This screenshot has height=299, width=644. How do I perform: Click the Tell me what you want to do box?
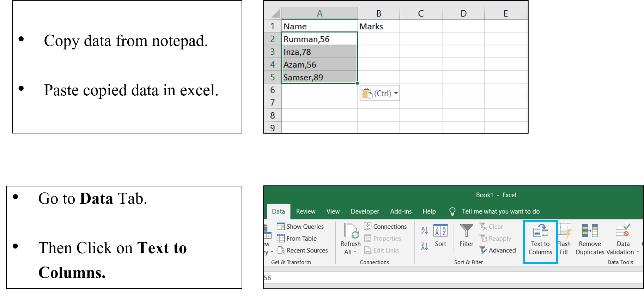click(x=501, y=211)
